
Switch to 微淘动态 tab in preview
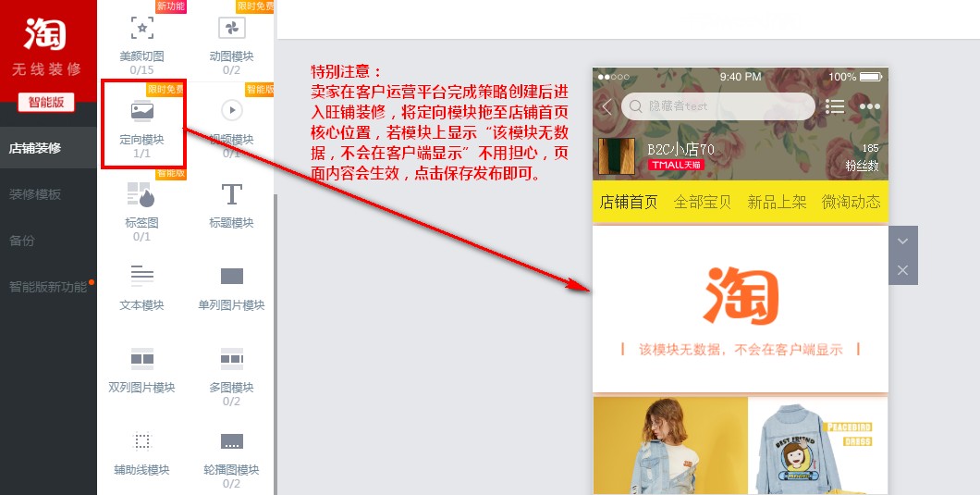point(851,202)
